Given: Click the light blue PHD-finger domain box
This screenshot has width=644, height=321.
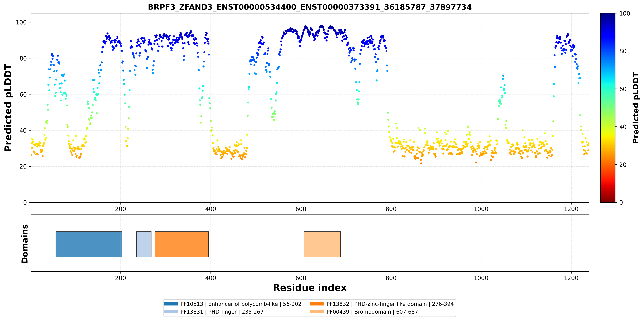Looking at the screenshot, I should pos(144,244).
